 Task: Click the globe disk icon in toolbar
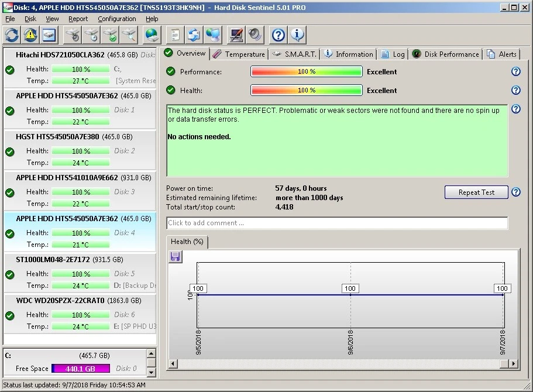pyautogui.click(x=152, y=35)
